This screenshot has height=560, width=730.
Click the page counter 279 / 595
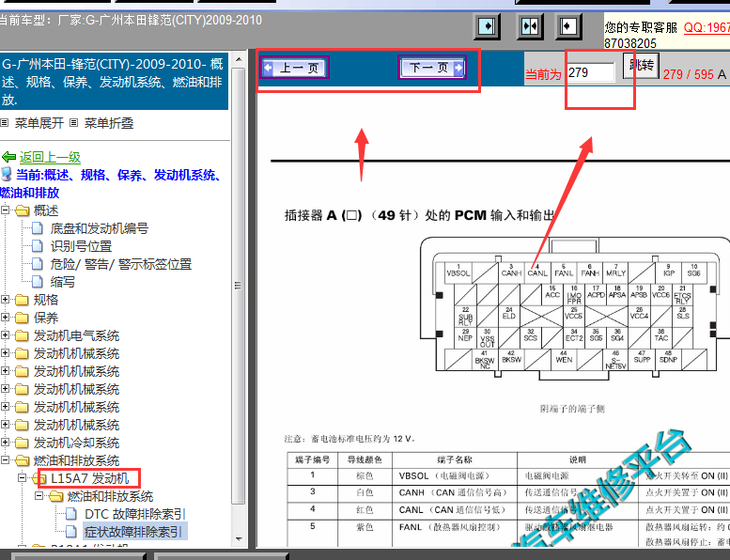click(x=688, y=74)
